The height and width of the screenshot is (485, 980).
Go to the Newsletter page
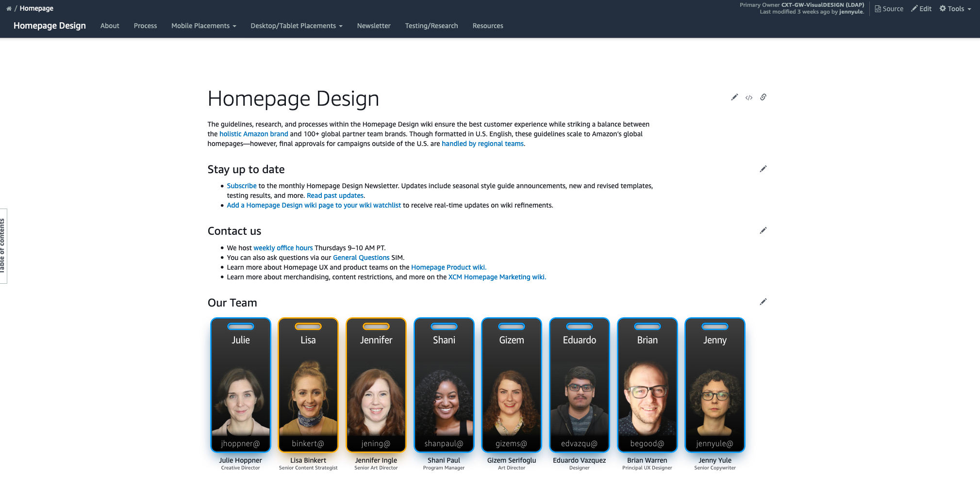click(x=374, y=26)
